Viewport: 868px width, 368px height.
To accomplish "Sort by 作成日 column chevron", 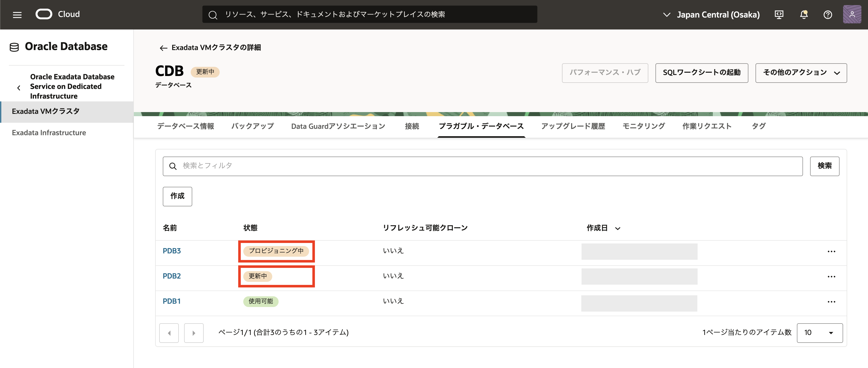I will click(617, 228).
